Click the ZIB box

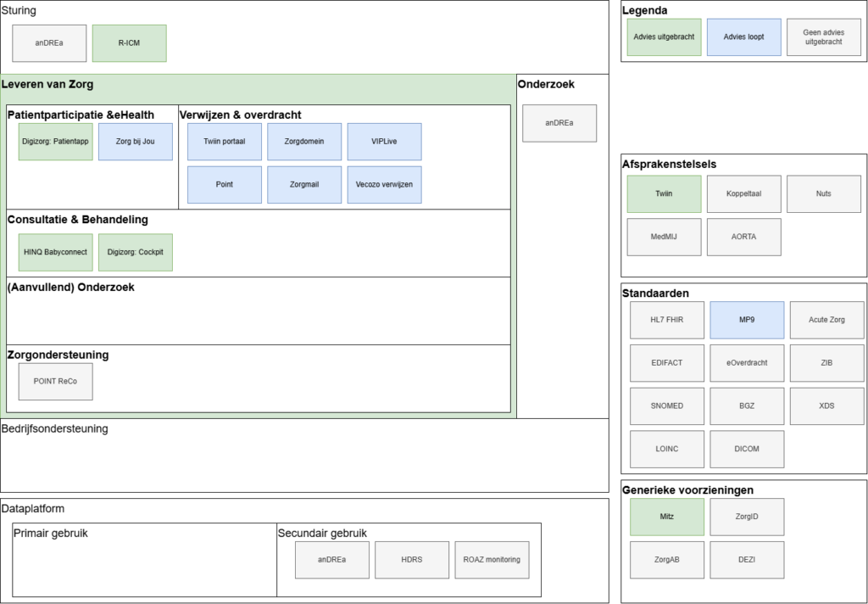[x=827, y=363]
